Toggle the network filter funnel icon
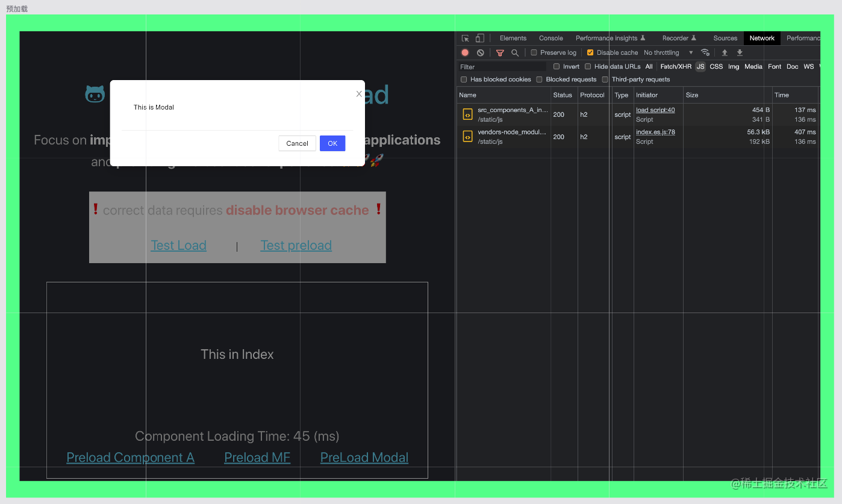Viewport: 842px width, 504px height. pos(500,53)
